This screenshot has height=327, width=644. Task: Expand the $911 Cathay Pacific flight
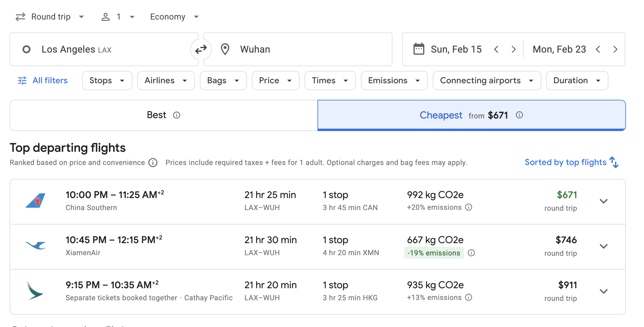(604, 292)
